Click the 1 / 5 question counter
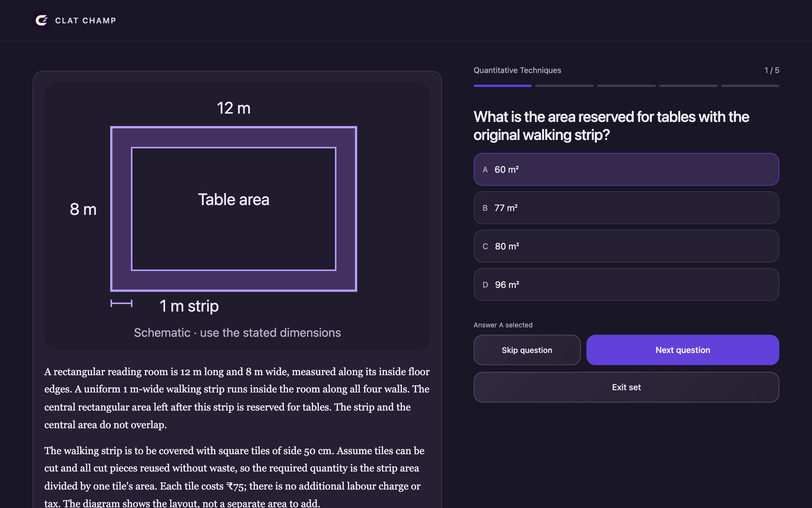The width and height of the screenshot is (812, 508). tap(771, 70)
